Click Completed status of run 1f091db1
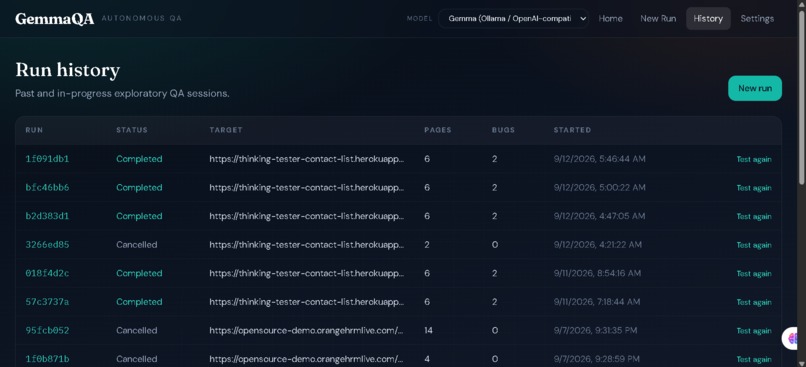The height and width of the screenshot is (367, 806). [139, 159]
